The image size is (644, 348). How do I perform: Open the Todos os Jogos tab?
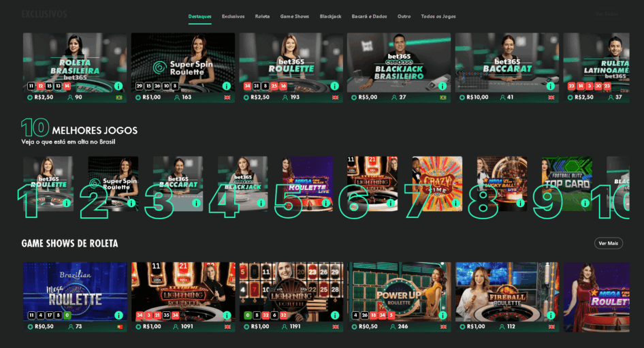pyautogui.click(x=438, y=16)
